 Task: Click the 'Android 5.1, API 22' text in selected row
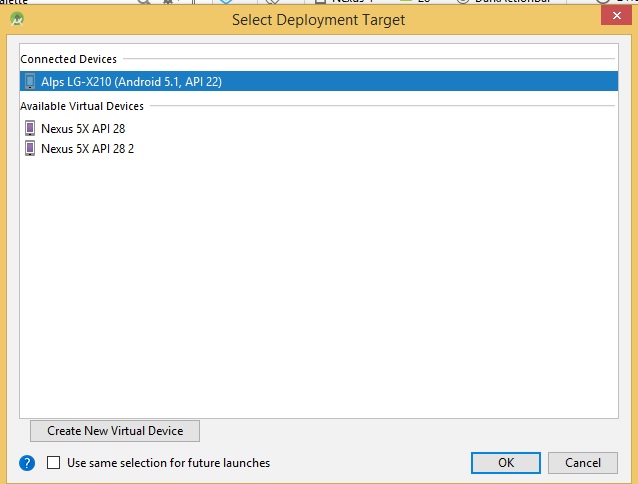pyautogui.click(x=166, y=82)
